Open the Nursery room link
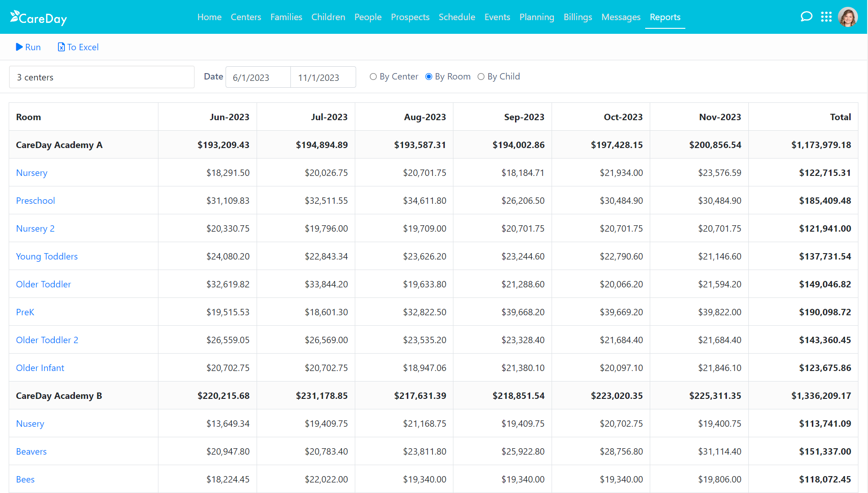 click(x=32, y=173)
